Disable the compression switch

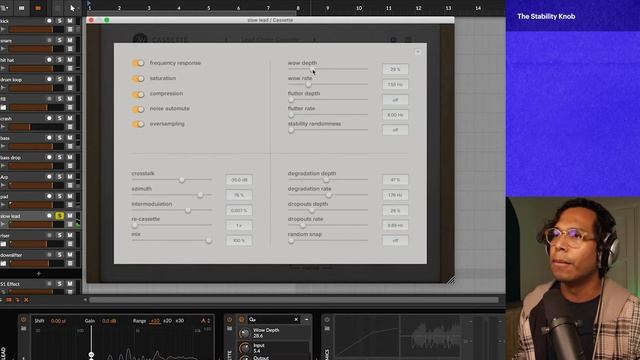[x=138, y=94]
